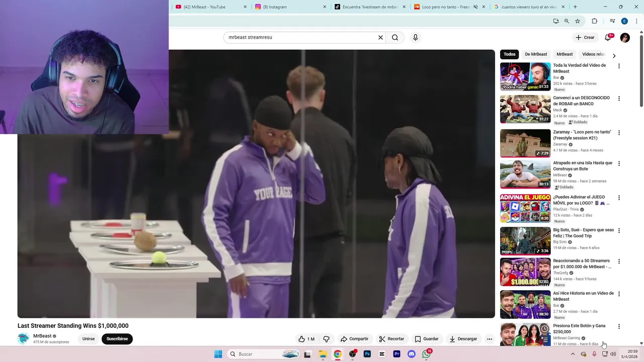
Task: Open options menu for Zaramay video
Action: [x=619, y=133]
